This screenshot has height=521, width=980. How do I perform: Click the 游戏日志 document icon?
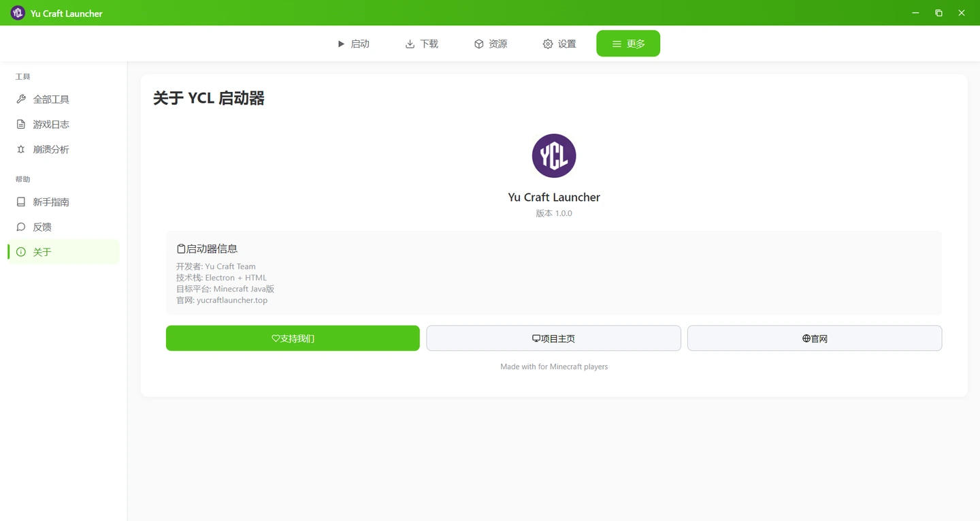[21, 125]
